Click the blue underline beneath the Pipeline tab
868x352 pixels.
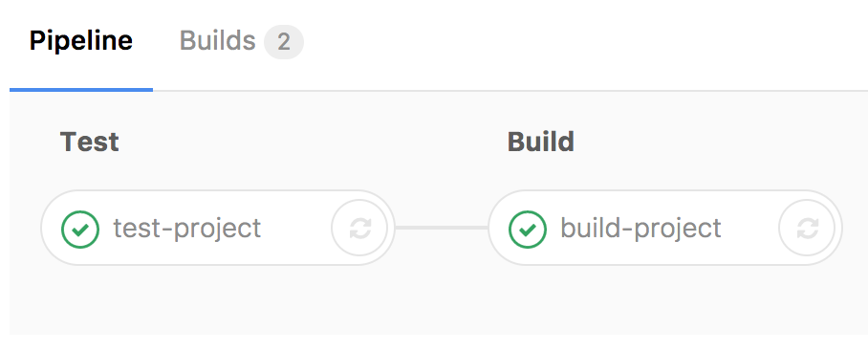coord(81,90)
